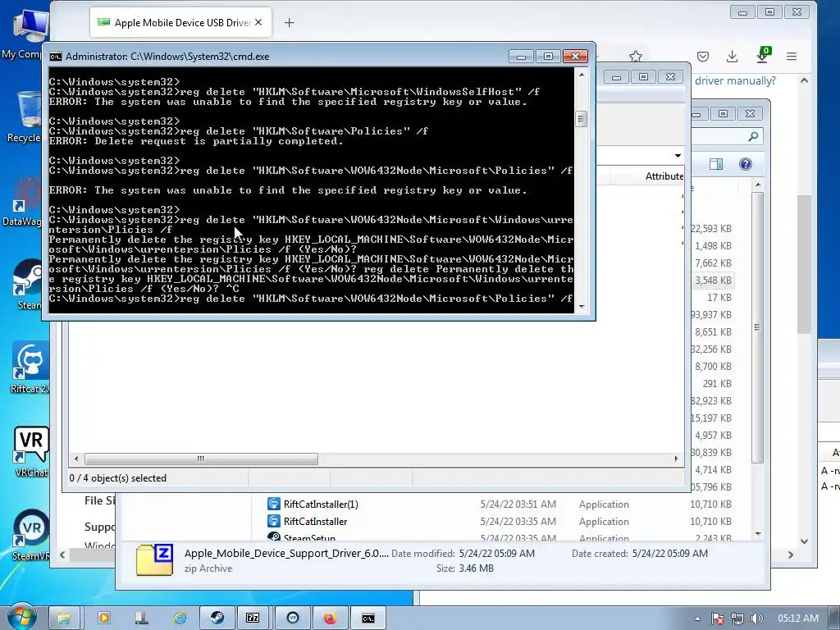The height and width of the screenshot is (630, 840).
Task: Switch to Firefox via taskbar button
Action: pos(330,619)
